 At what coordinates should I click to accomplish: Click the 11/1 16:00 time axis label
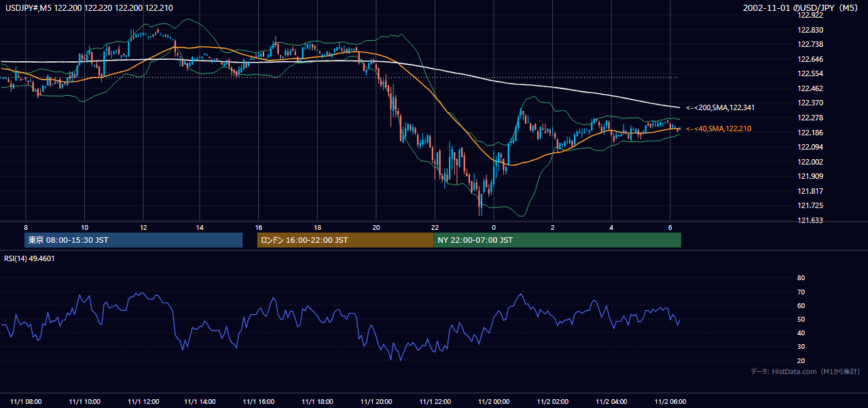click(x=260, y=401)
